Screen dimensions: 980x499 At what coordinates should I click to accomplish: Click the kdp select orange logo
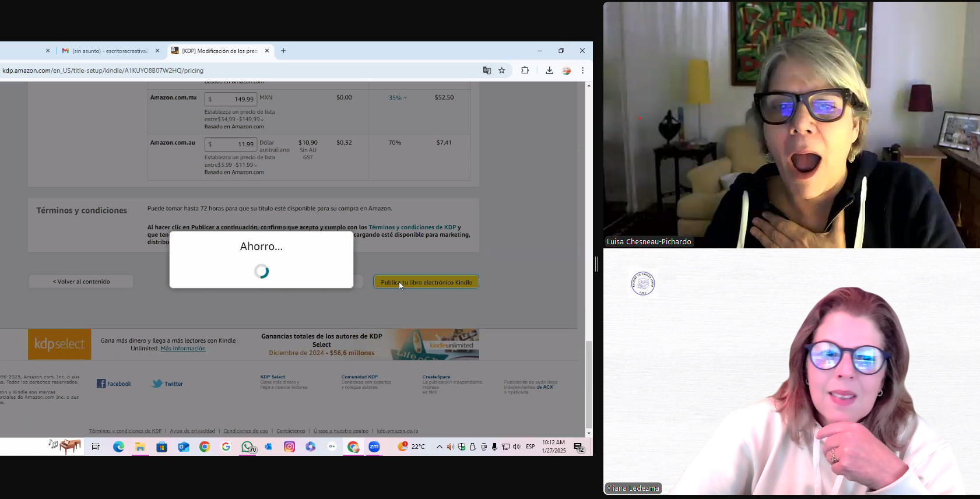59,344
